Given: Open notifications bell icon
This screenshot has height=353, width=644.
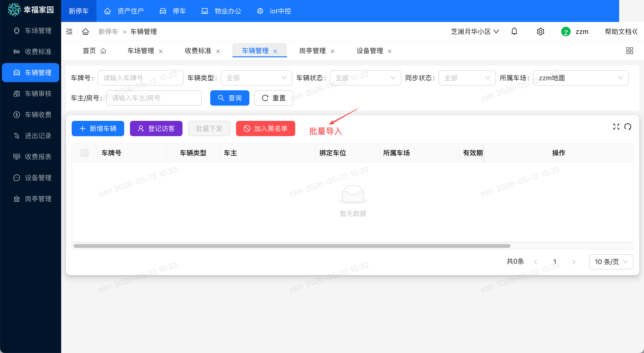Looking at the screenshot, I should [x=514, y=32].
